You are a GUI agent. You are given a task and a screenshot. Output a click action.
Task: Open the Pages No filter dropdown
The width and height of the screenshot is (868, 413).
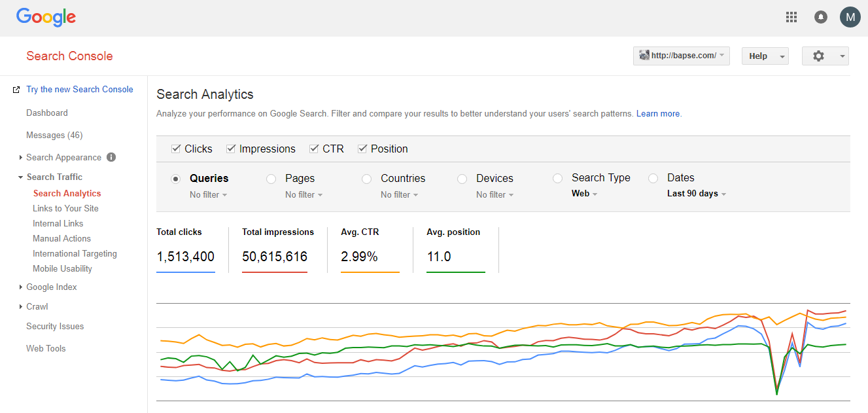click(x=304, y=194)
